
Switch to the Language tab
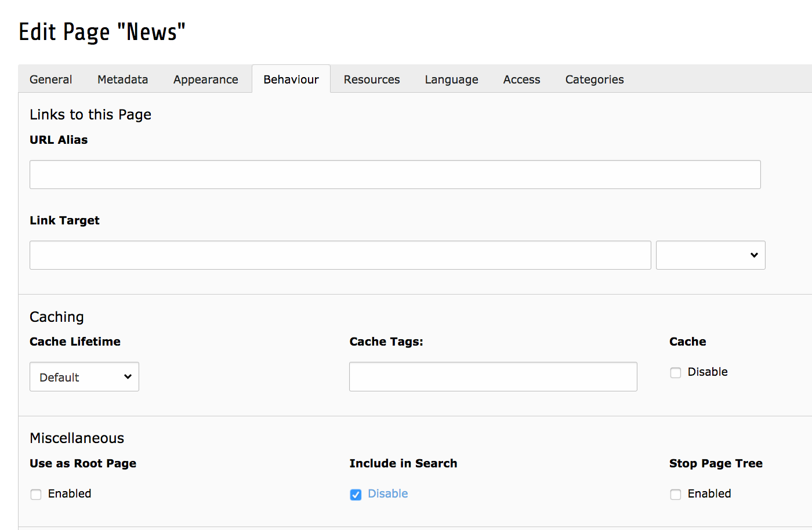click(x=451, y=79)
